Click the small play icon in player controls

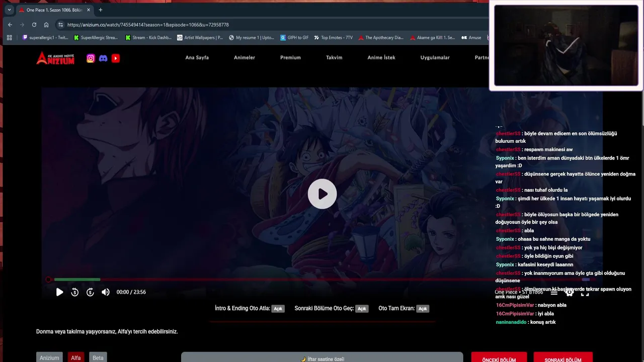pyautogui.click(x=59, y=292)
